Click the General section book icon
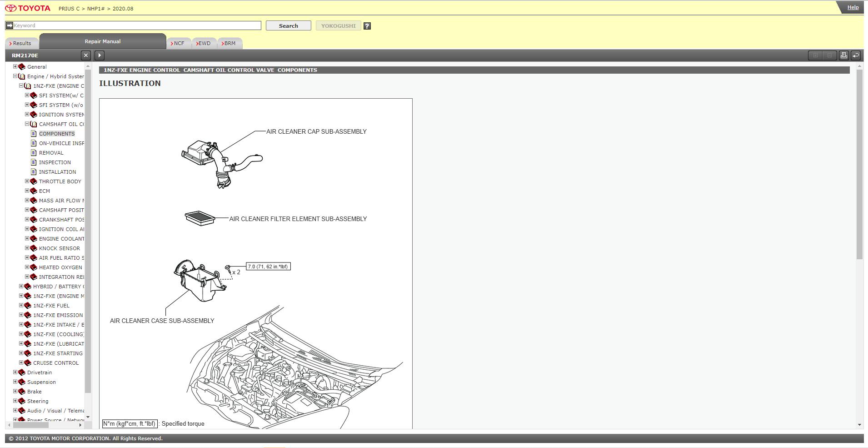Image resolution: width=868 pixels, height=448 pixels. (21, 67)
